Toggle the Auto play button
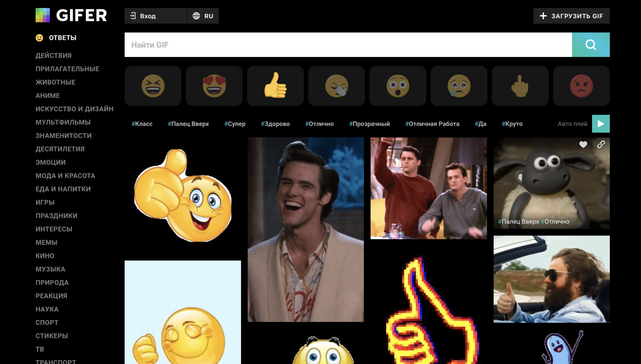 [x=601, y=124]
